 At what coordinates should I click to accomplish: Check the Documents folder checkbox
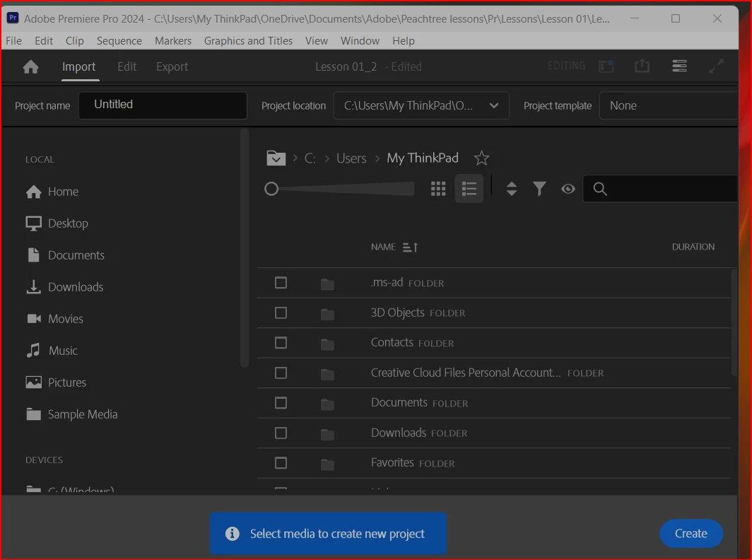pos(281,402)
